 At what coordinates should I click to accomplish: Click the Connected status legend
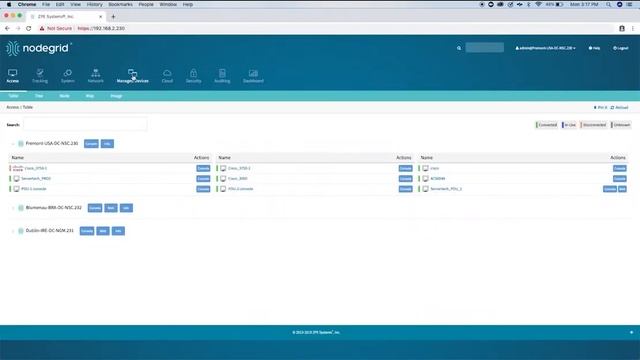coord(547,125)
